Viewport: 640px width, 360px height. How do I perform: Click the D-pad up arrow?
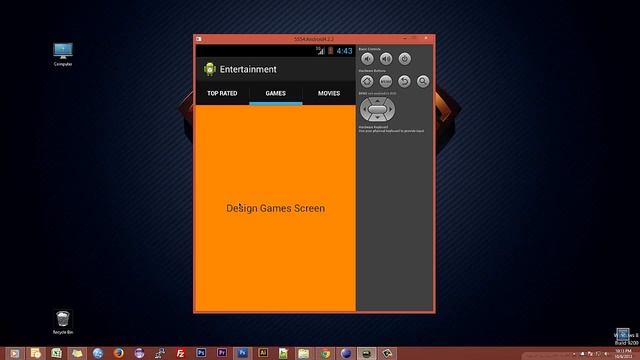pyautogui.click(x=378, y=100)
